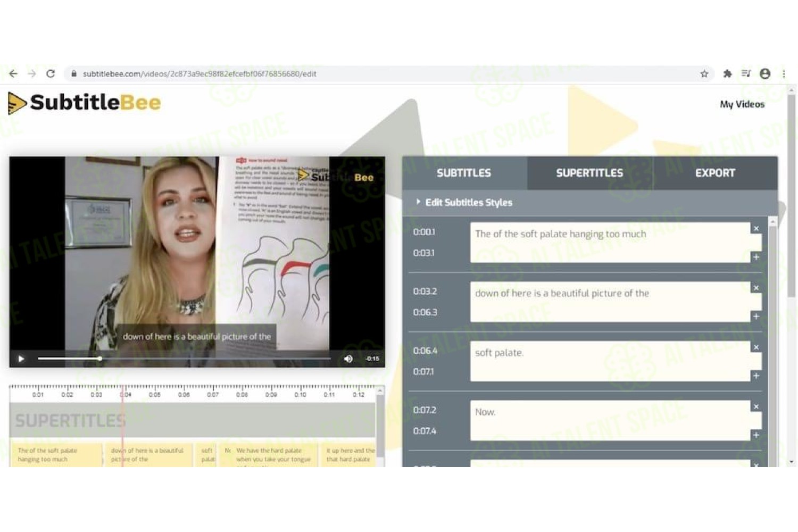Edit text 'The of the soft palate hanging too much'
Screen dimensions: 798x532
(610, 243)
